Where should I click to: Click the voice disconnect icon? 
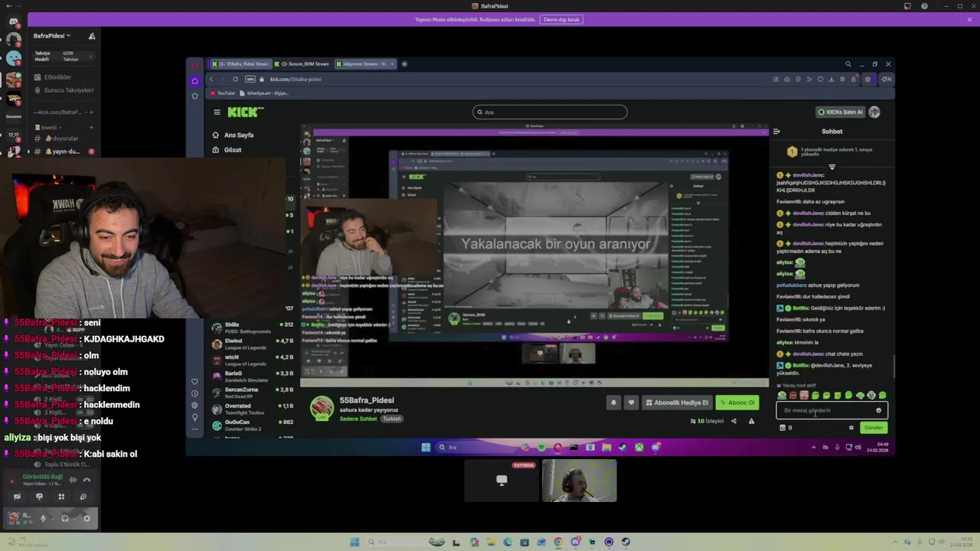pyautogui.click(x=87, y=480)
